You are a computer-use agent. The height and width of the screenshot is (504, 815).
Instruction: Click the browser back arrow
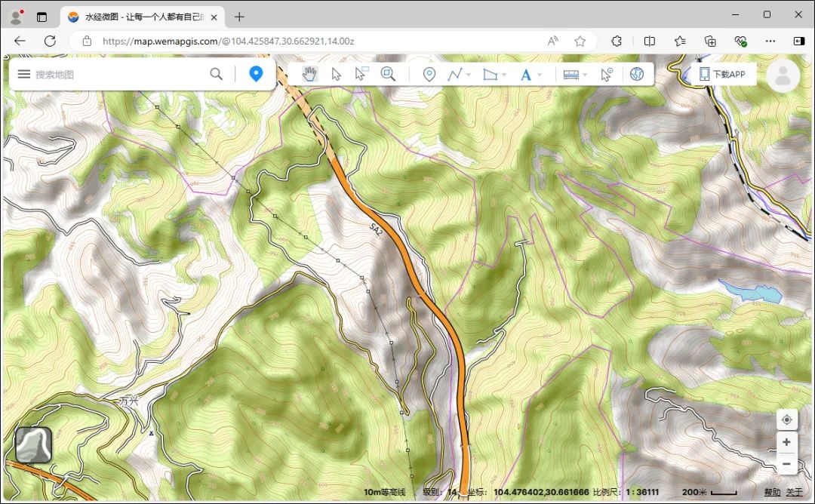tap(20, 41)
